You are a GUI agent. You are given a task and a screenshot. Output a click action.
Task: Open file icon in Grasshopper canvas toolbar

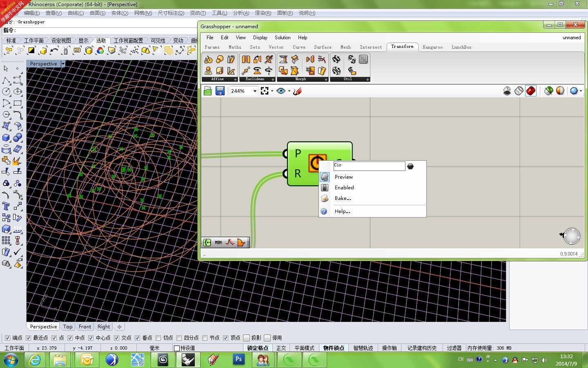tap(208, 91)
